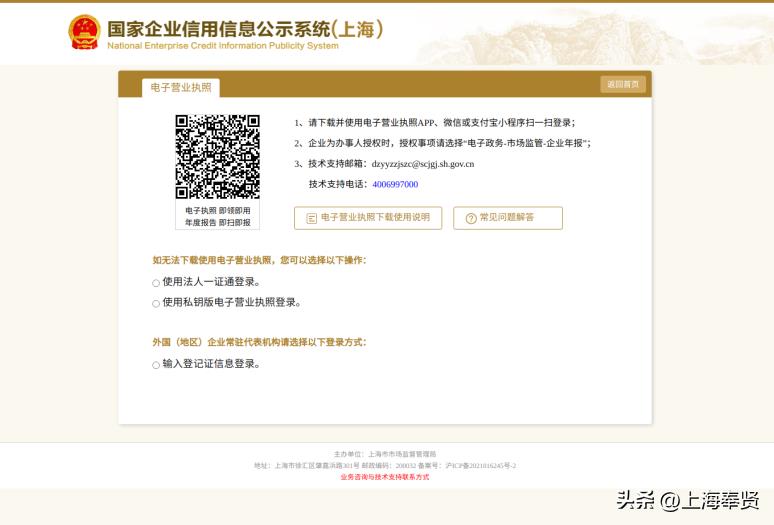The width and height of the screenshot is (774, 525).
Task: Click the login QR code image
Action: pyautogui.click(x=218, y=157)
